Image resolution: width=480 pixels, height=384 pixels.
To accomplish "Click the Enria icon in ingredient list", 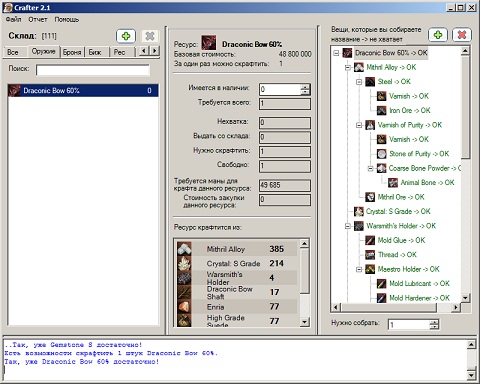I will [184, 306].
